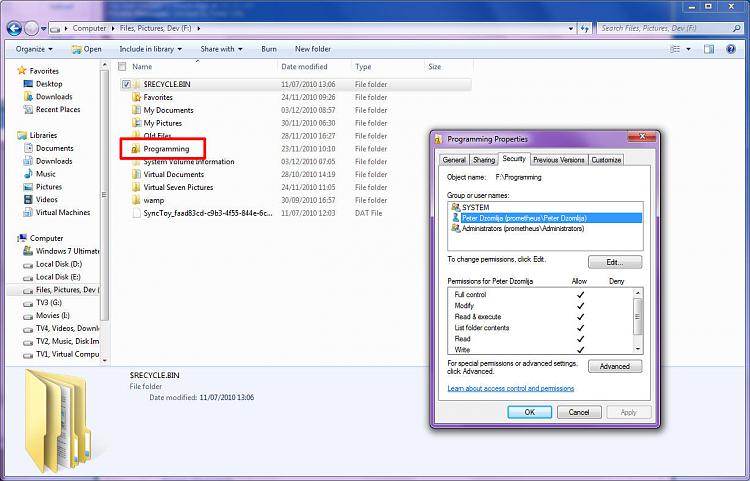Click the Forward navigation arrow
Image resolution: width=750 pixels, height=481 pixels.
(31, 29)
